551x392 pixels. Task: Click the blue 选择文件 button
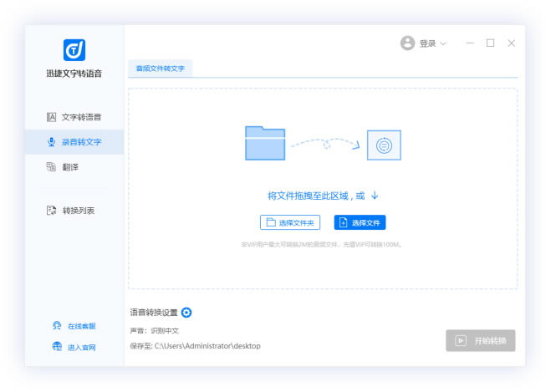pos(360,222)
